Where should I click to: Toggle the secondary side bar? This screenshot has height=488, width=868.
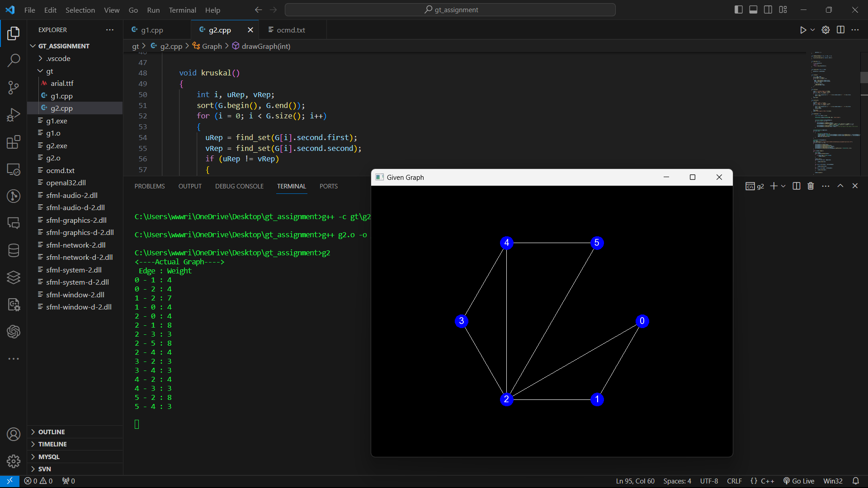[x=768, y=10]
